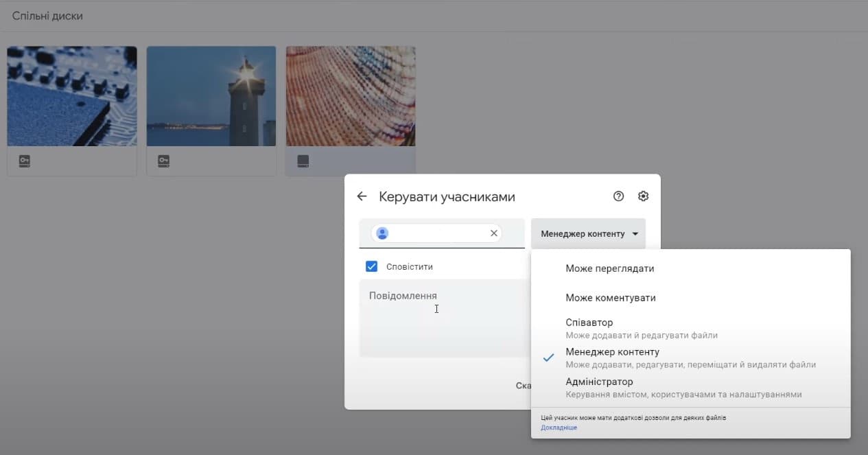Click drive icon under the colorful shell thumbnail
This screenshot has height=455, width=868.
pos(303,161)
